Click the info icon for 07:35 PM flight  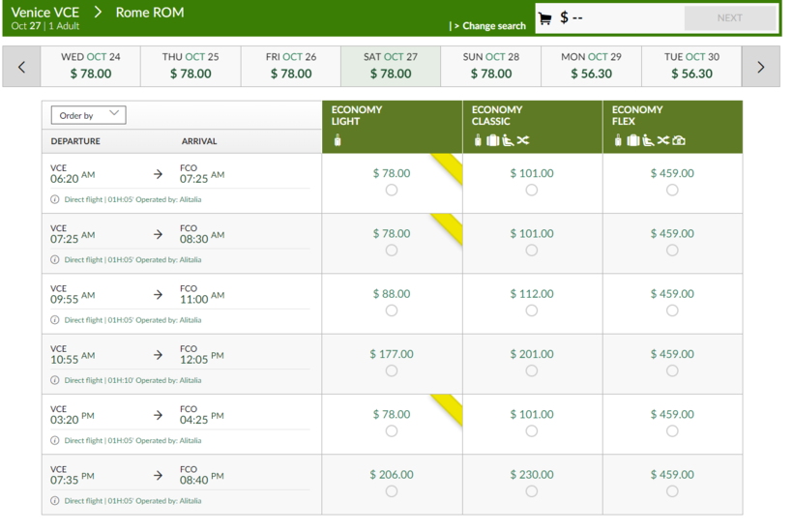55,501
